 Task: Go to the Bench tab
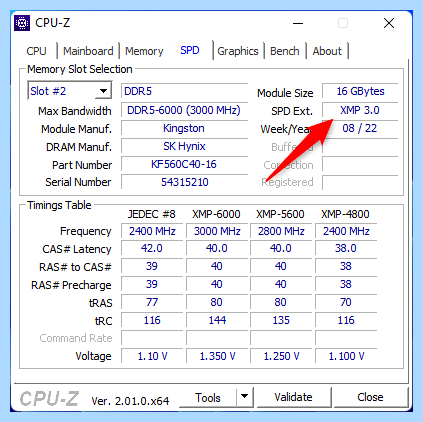[285, 51]
